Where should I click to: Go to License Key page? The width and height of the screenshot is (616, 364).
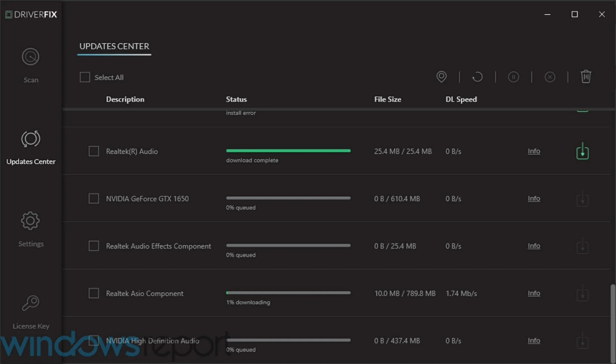click(30, 311)
